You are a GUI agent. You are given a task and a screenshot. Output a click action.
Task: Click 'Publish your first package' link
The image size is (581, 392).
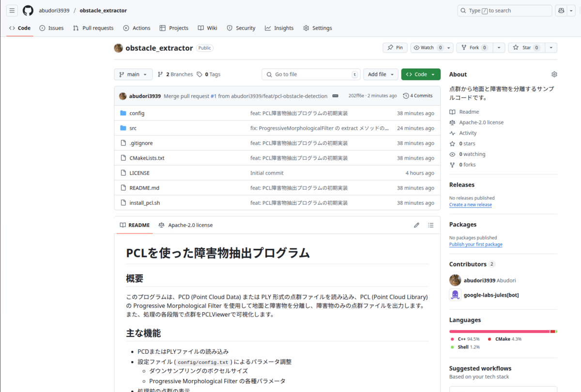click(475, 244)
